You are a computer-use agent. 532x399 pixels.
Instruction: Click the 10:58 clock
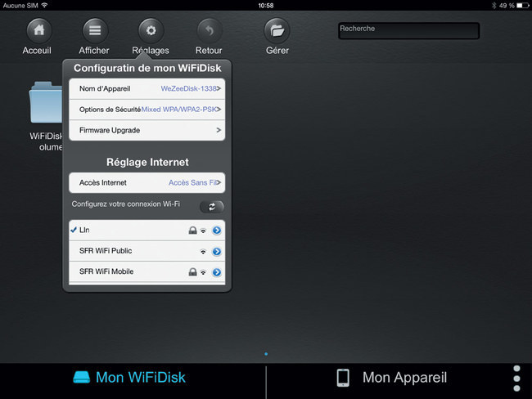pos(266,6)
